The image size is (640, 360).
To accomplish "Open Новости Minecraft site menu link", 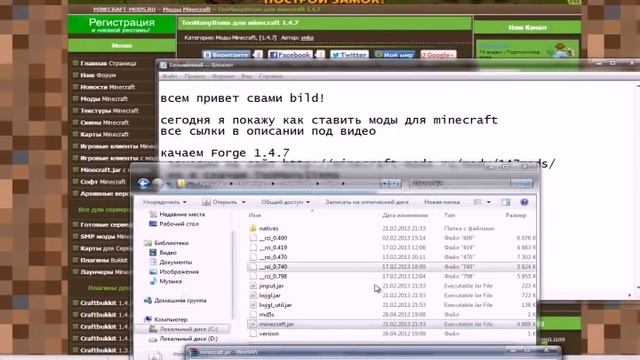I will (x=107, y=87).
